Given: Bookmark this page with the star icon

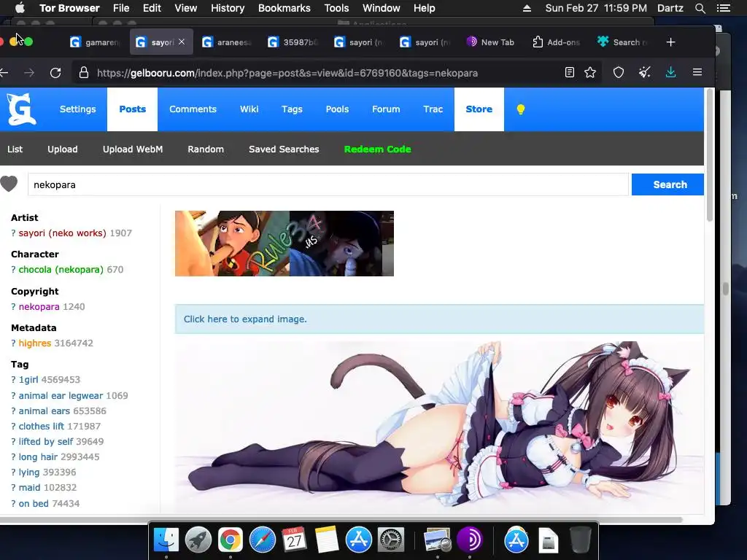Looking at the screenshot, I should click(590, 72).
